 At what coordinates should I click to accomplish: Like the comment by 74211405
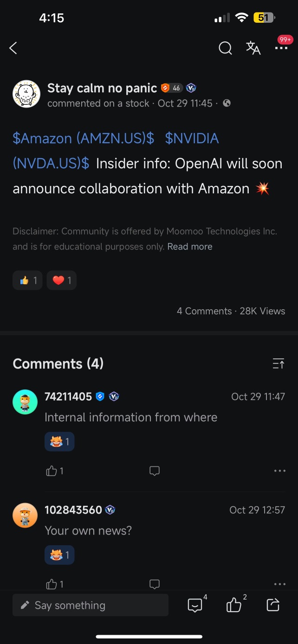point(52,471)
